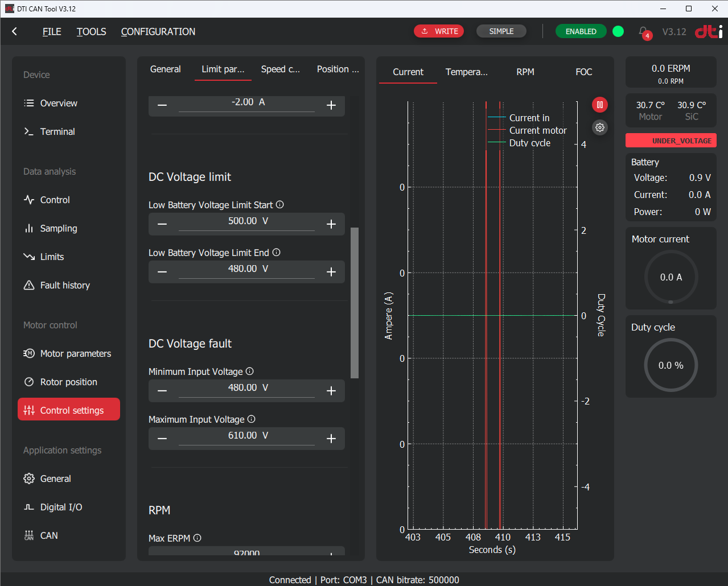Show the FOC graph tab

tap(584, 72)
